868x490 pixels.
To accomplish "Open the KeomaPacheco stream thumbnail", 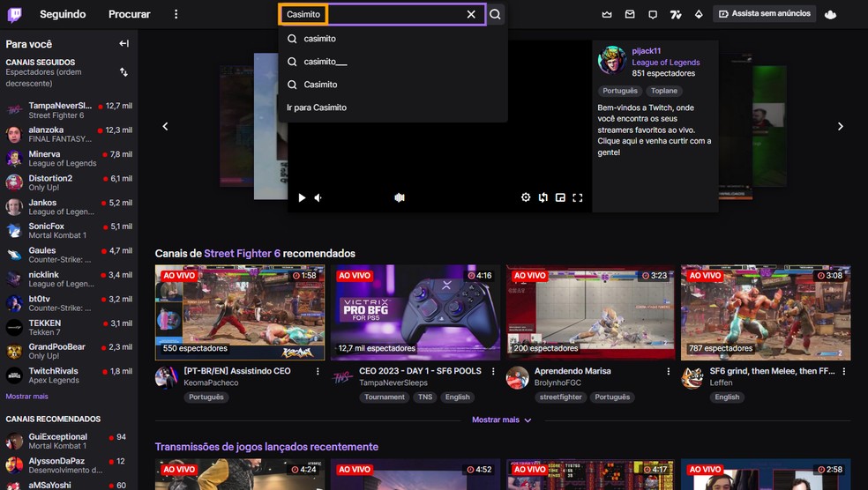I will 240,313.
